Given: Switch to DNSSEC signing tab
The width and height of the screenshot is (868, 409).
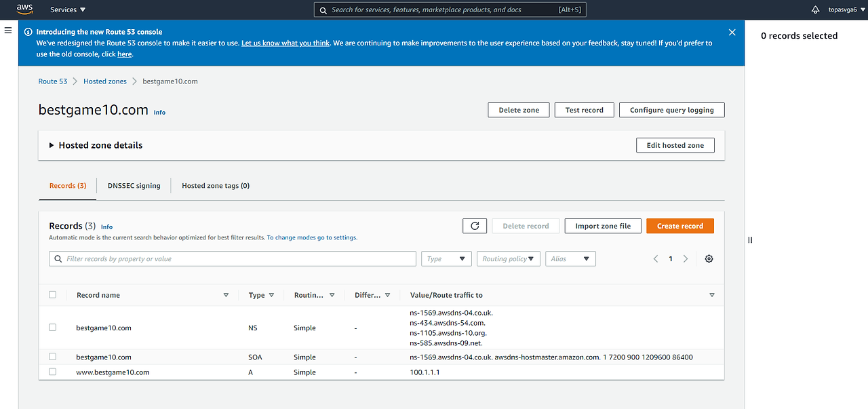Looking at the screenshot, I should pyautogui.click(x=134, y=185).
